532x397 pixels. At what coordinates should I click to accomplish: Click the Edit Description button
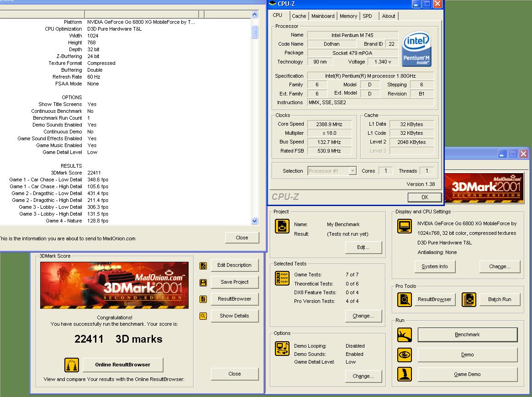234,265
